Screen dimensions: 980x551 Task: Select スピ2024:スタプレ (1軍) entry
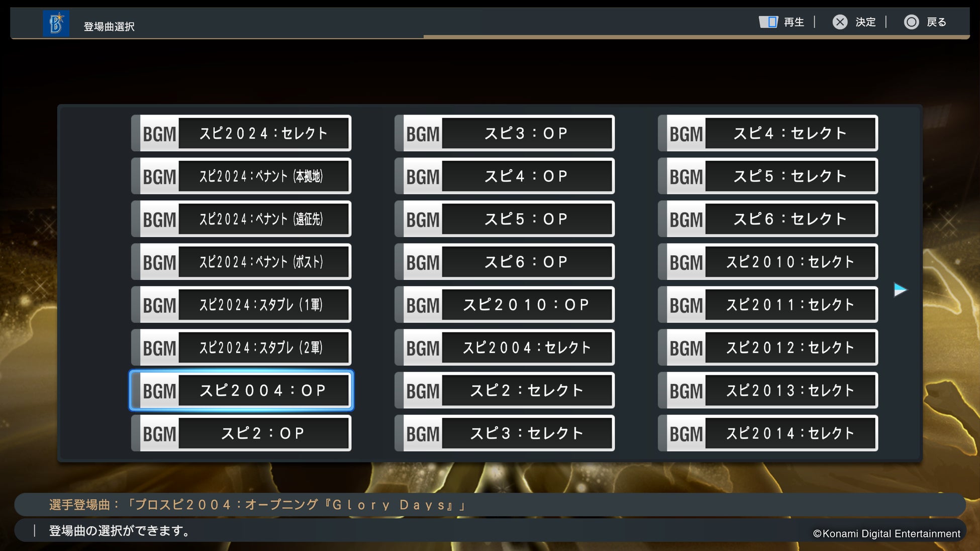click(x=241, y=305)
